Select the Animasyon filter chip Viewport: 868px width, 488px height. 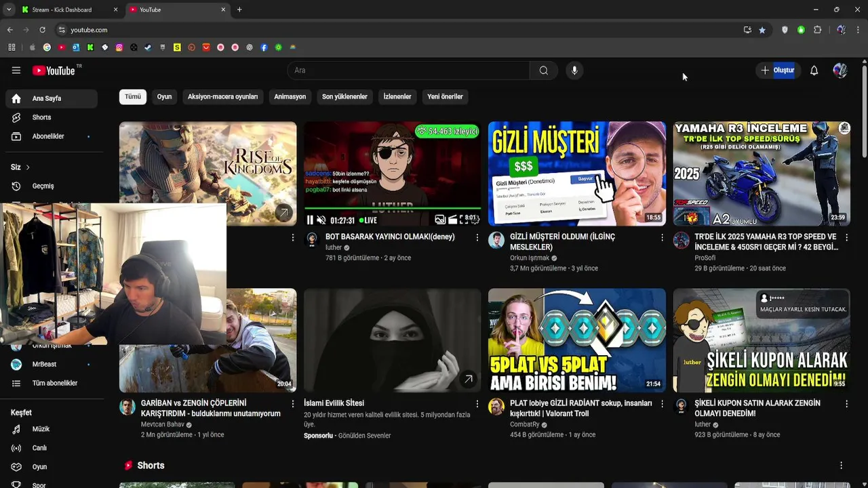click(290, 96)
